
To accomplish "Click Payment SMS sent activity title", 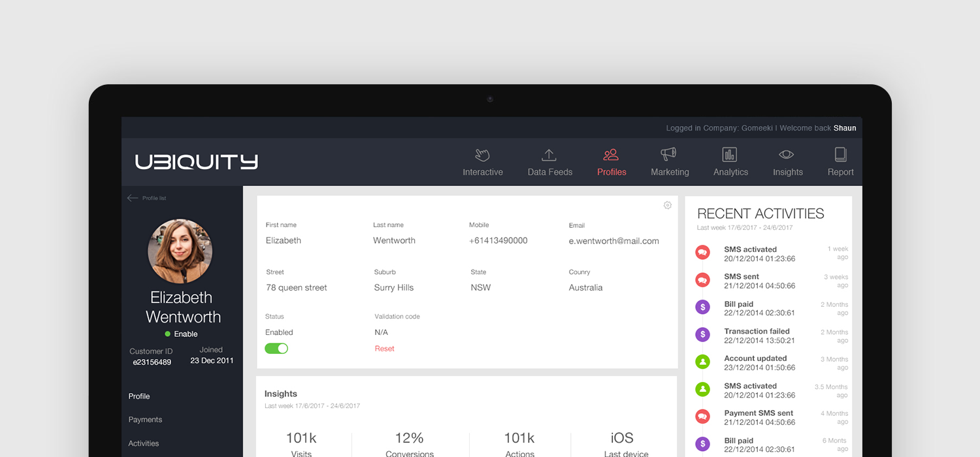I will pos(759,413).
